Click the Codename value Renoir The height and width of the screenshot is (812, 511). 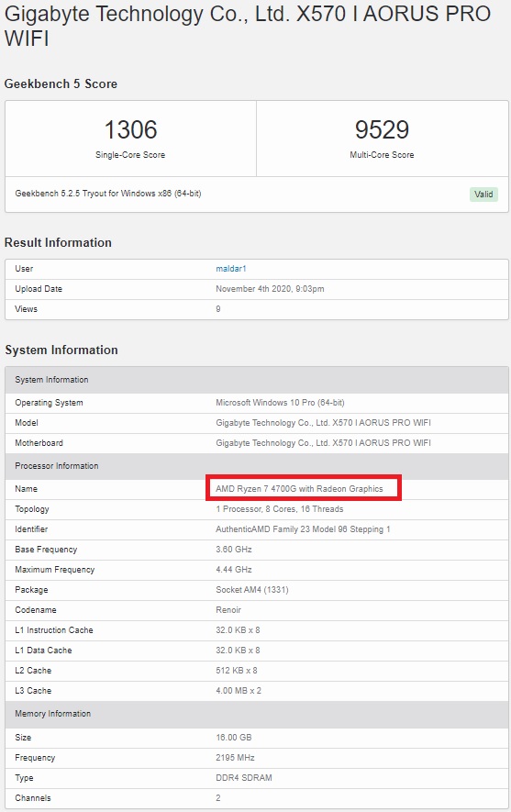(228, 609)
